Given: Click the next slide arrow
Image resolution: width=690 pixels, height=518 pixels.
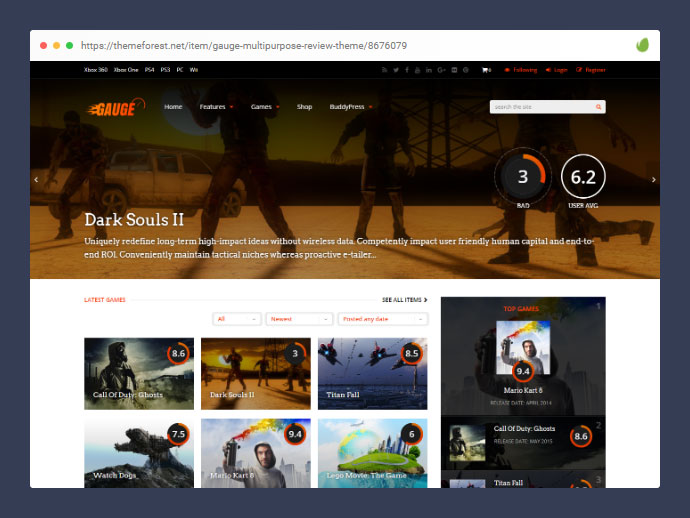Looking at the screenshot, I should [x=653, y=180].
